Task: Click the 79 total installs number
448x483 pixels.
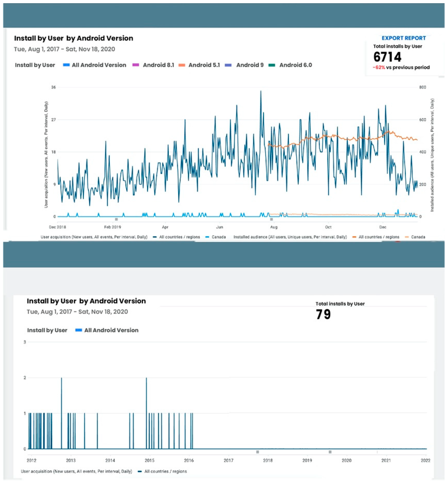Action: click(323, 314)
